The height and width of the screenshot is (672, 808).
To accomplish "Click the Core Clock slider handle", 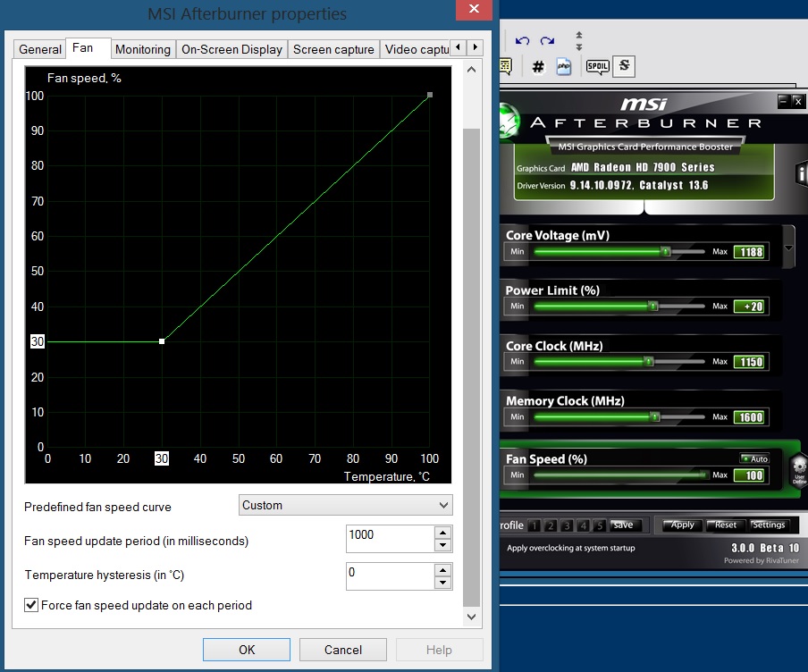I will 649,361.
